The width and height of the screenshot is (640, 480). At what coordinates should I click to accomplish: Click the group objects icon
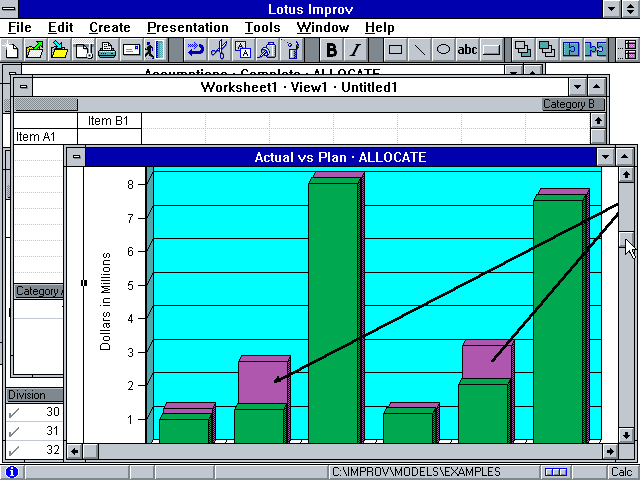[x=571, y=50]
